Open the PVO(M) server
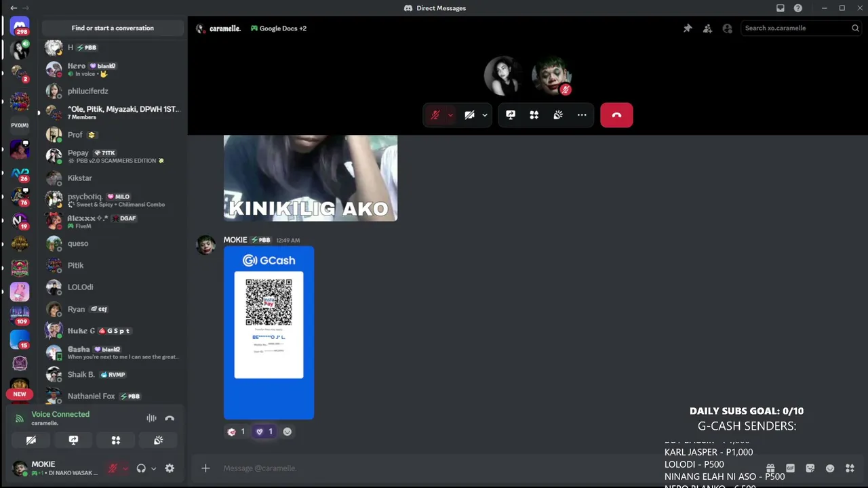The image size is (868, 488). pos(20,125)
